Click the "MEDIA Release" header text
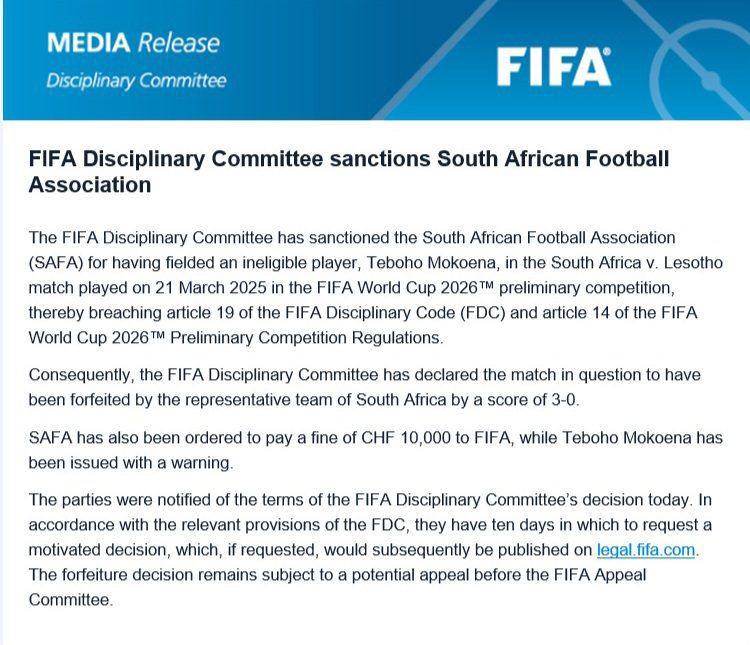 [132, 44]
